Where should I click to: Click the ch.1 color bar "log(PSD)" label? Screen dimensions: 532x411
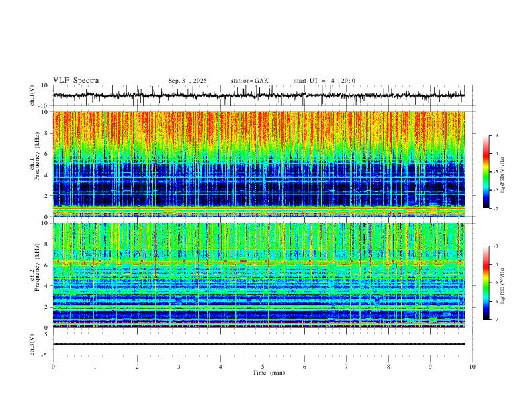pos(503,175)
